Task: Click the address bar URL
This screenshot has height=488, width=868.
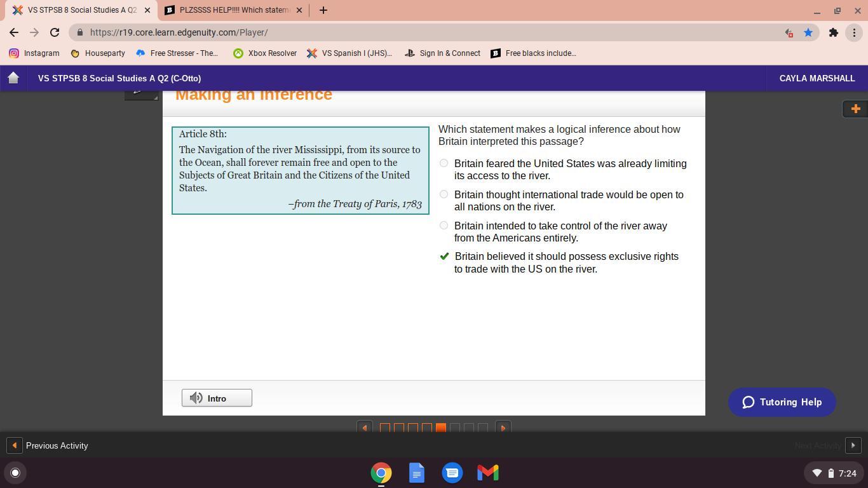Action: [179, 32]
